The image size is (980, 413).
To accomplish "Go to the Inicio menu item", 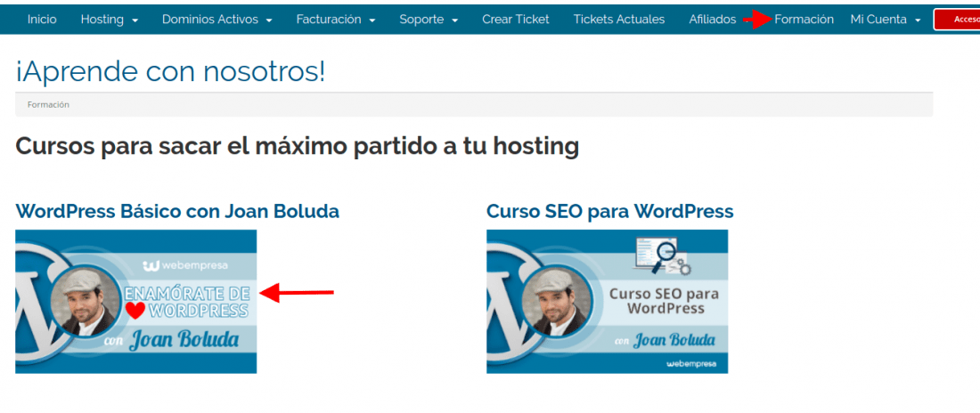I will pyautogui.click(x=42, y=20).
